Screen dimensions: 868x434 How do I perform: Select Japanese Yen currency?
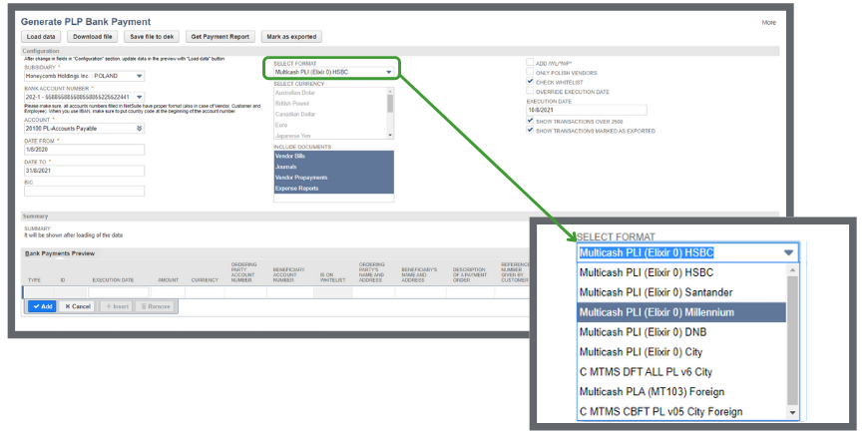[330, 135]
